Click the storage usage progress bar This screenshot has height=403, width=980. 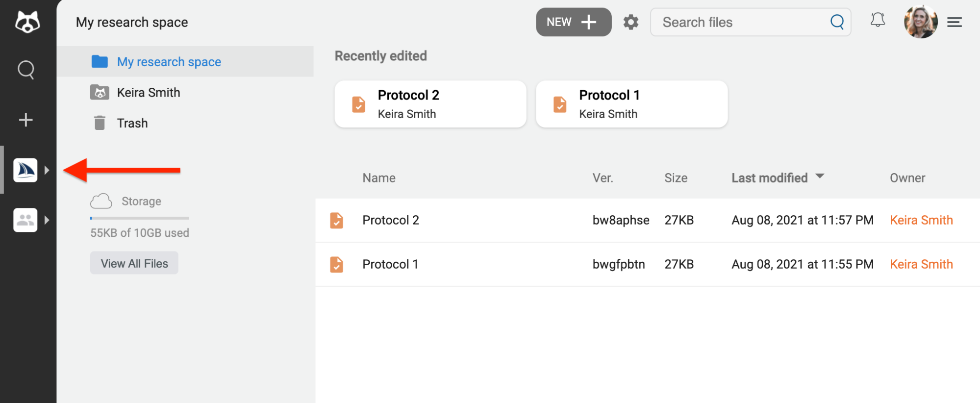click(x=139, y=218)
